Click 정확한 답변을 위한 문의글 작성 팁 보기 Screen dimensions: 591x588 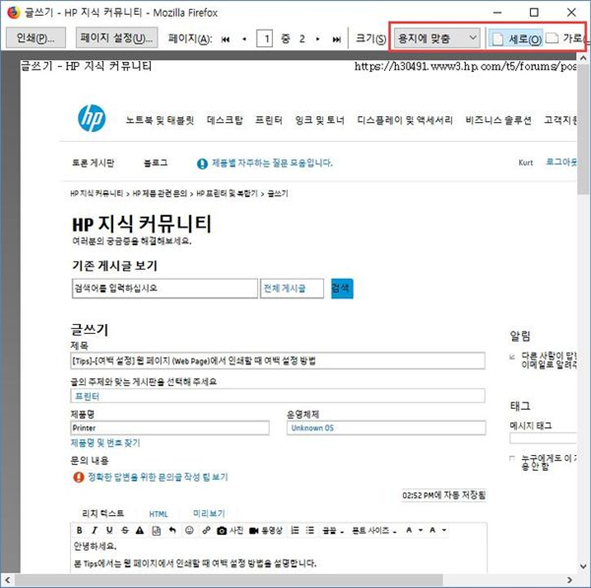pyautogui.click(x=158, y=477)
